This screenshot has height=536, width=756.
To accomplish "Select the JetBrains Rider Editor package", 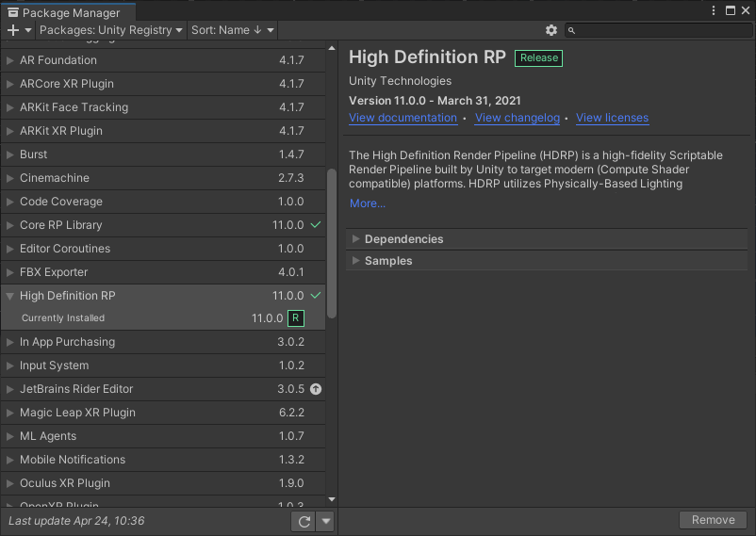I will pos(163,389).
